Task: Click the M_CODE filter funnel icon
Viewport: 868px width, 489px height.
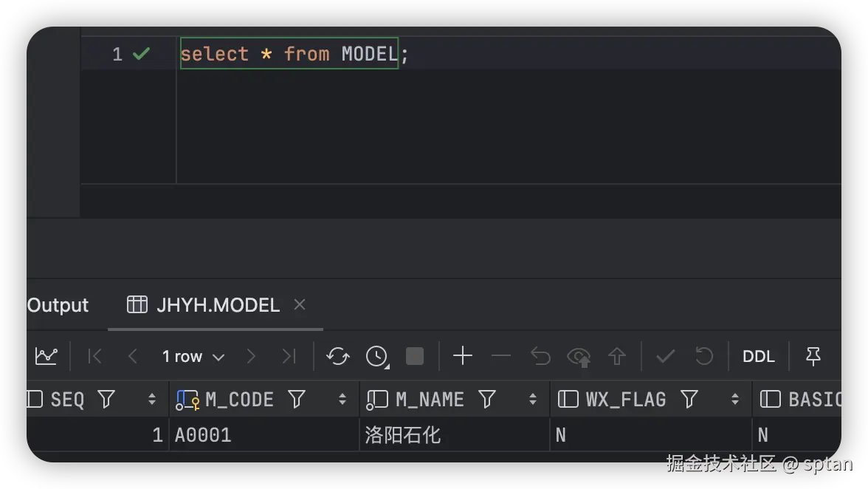Action: [297, 400]
